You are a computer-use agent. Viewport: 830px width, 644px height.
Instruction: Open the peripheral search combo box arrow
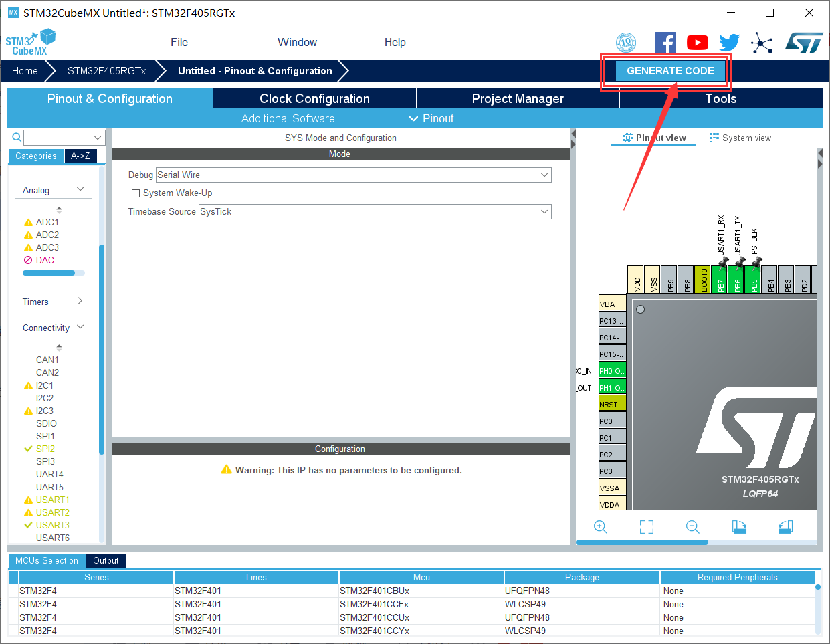click(x=98, y=138)
